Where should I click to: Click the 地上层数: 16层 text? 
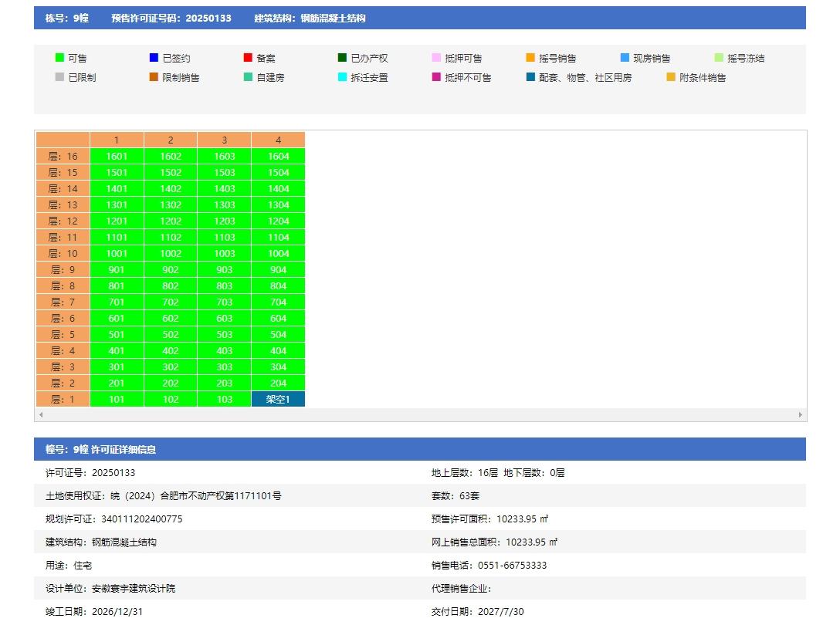tap(465, 472)
